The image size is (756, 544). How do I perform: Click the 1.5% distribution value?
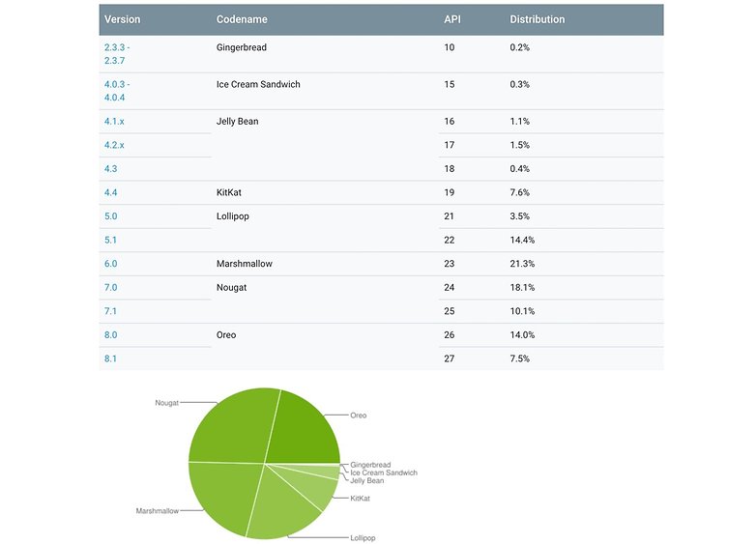520,145
